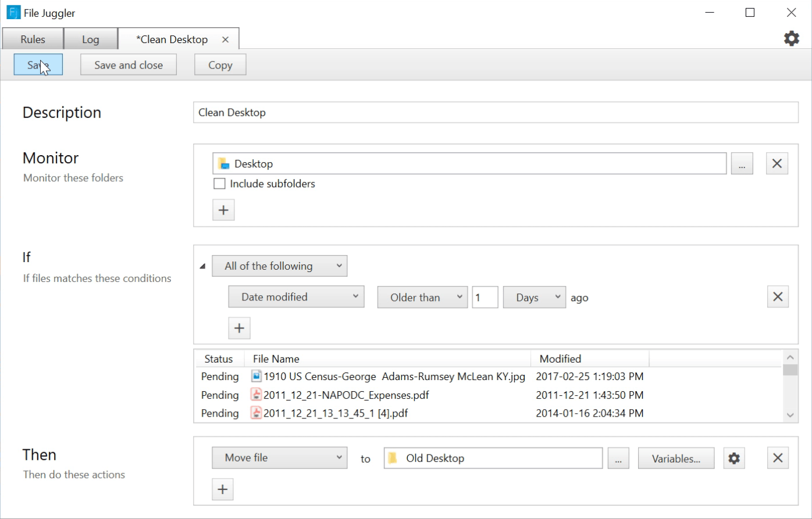The image size is (812, 519).
Task: Toggle Include subfolders checkbox
Action: coord(219,184)
